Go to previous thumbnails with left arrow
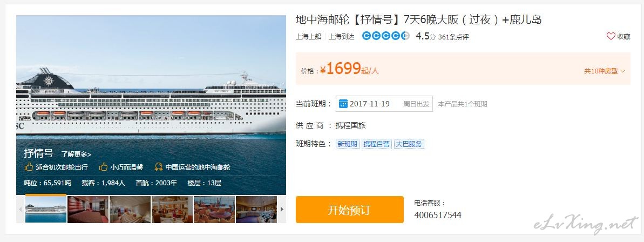Screen dimensions: 644x242 [x=21, y=210]
